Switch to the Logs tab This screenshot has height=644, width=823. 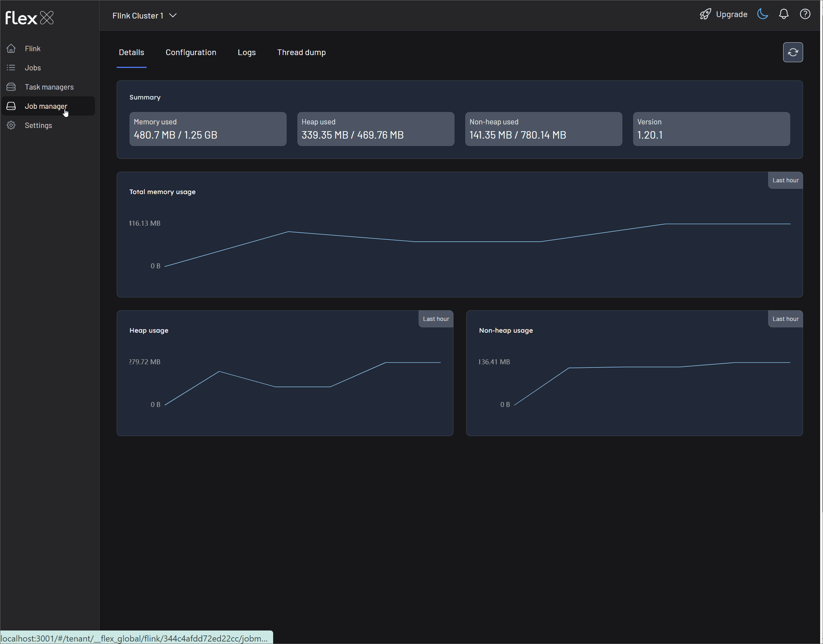pyautogui.click(x=247, y=52)
